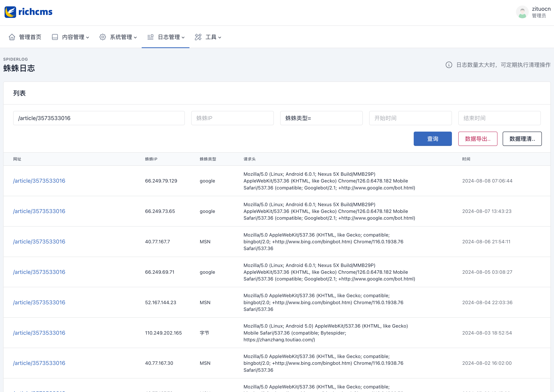Click the richcms logo

[x=28, y=12]
